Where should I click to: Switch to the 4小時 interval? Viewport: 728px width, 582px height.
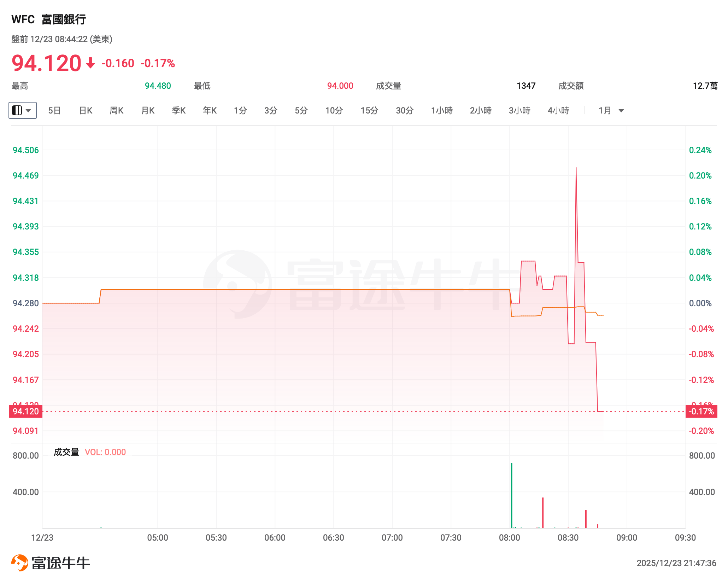tap(558, 111)
